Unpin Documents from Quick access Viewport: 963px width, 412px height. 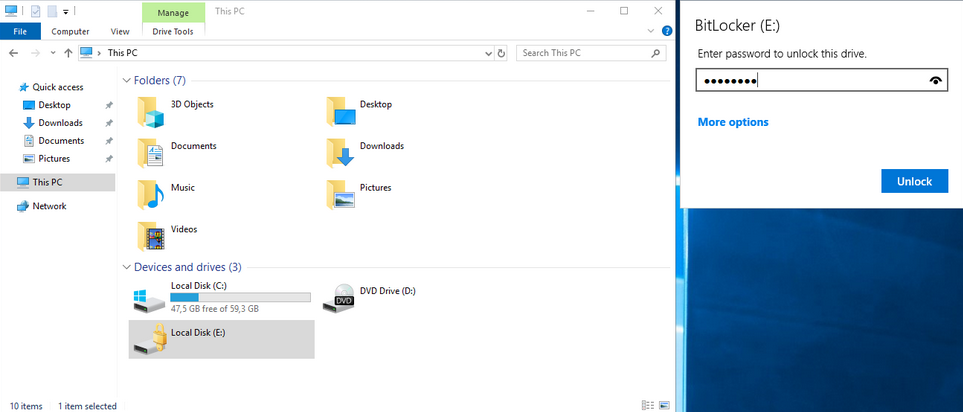tap(109, 141)
